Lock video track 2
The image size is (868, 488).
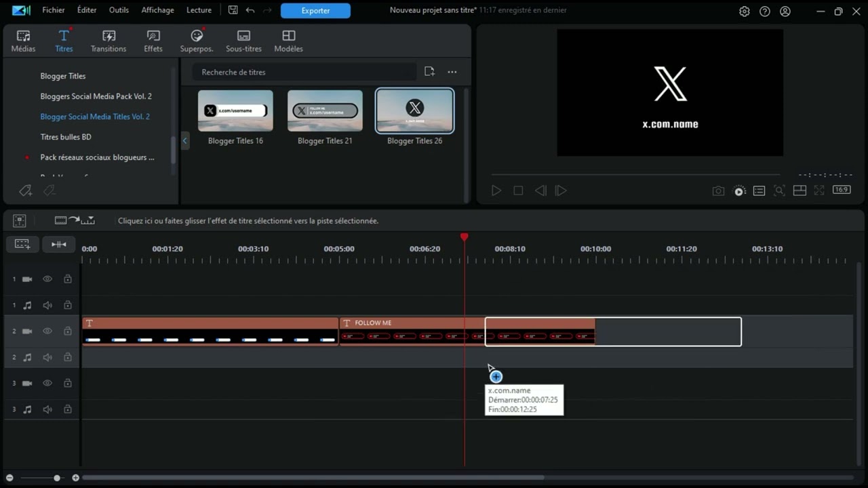point(68,331)
